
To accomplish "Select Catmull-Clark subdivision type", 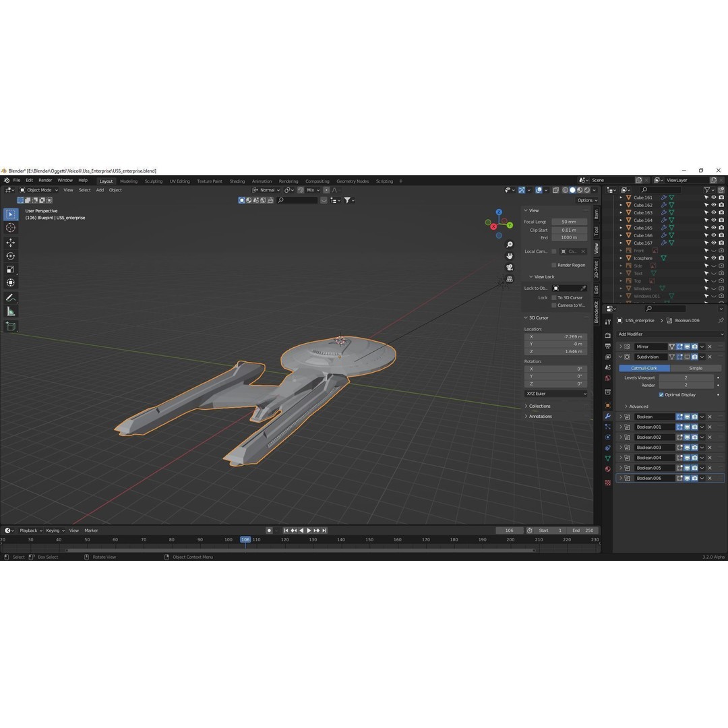I will [644, 368].
